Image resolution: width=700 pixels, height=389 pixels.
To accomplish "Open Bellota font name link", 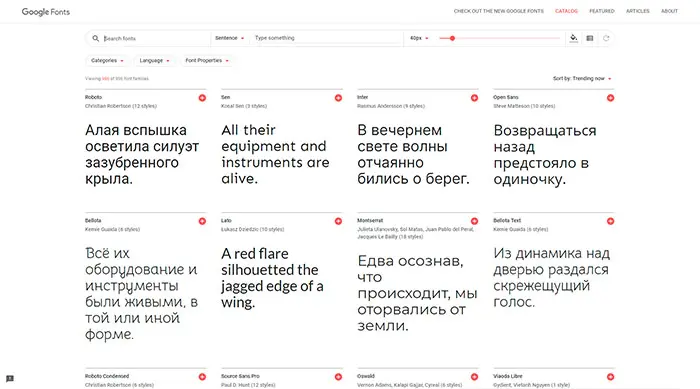I will click(93, 220).
